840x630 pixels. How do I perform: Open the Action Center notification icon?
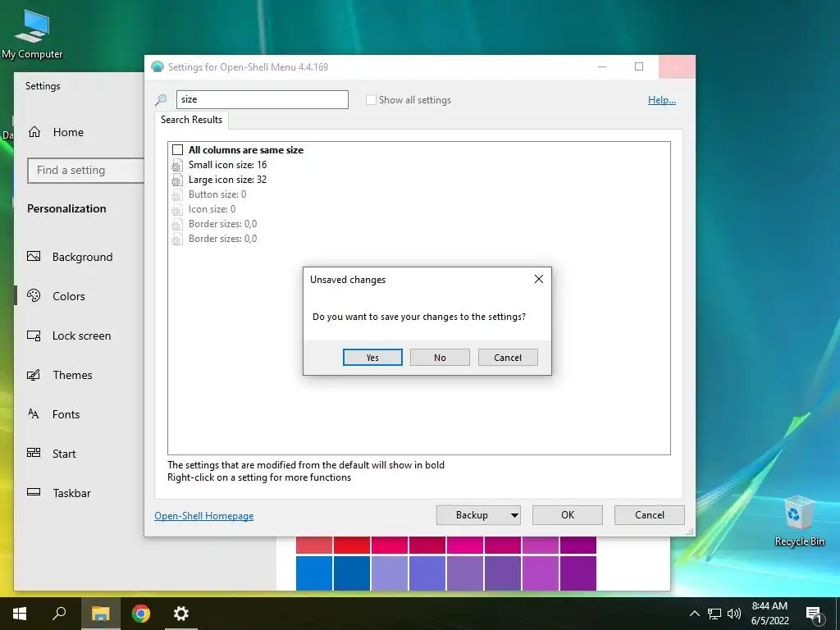point(814,615)
